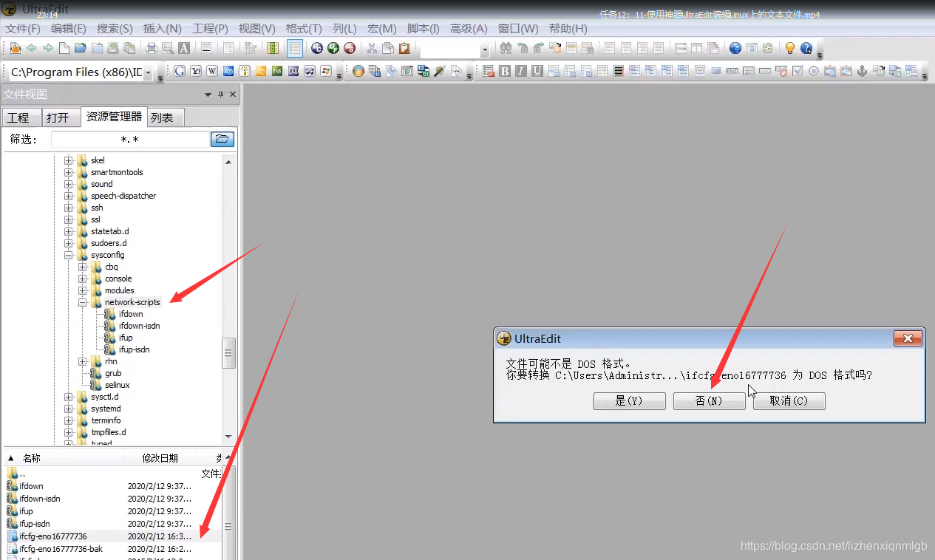Click 是(Y) in the UltraEdit dialog
Image resolution: width=935 pixels, height=560 pixels.
click(x=629, y=400)
